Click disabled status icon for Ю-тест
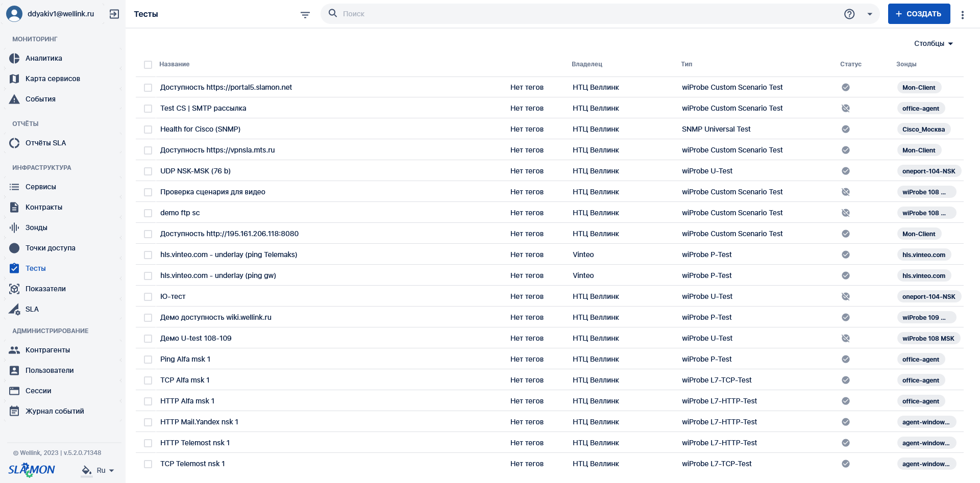 coord(846,296)
